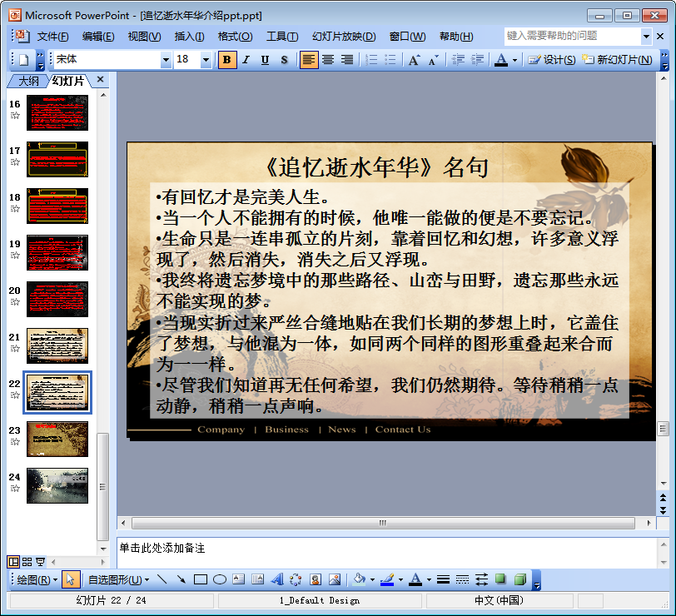Align text right
The image size is (676, 616).
347,59
